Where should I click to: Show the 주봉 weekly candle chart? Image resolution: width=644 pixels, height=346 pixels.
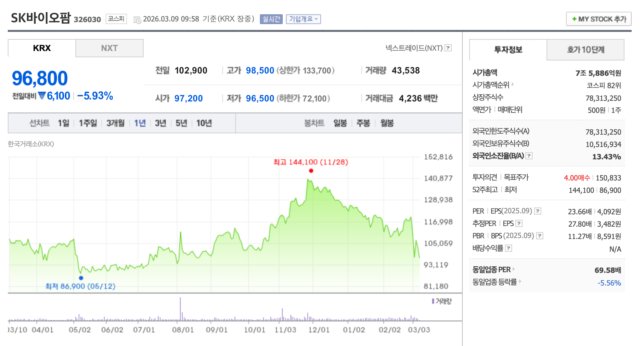tap(363, 123)
